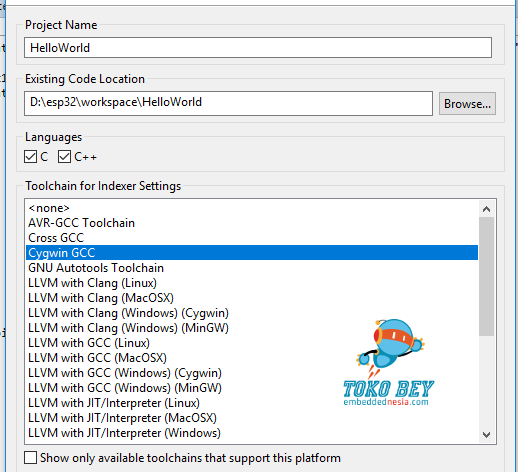Viewport: 518px width, 472px height.
Task: Click the scroll up arrow in toolchain list
Action: pyautogui.click(x=486, y=209)
